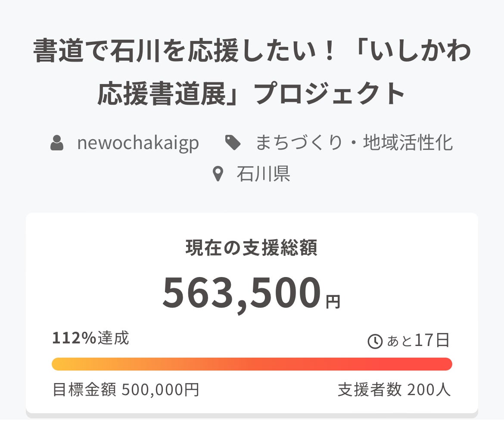Click the funding progress bar center
The image size is (504, 427).
pos(252,364)
